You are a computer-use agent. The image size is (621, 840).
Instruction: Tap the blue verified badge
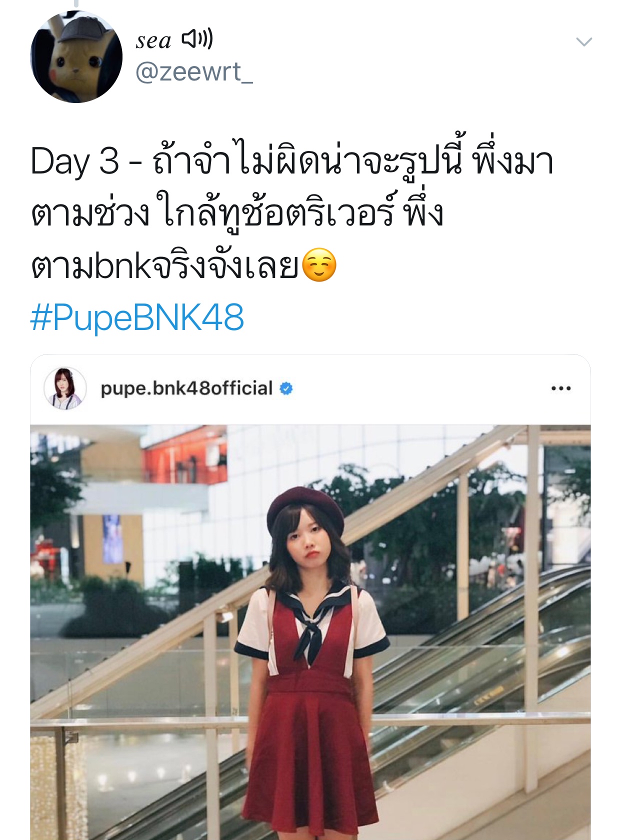[286, 388]
